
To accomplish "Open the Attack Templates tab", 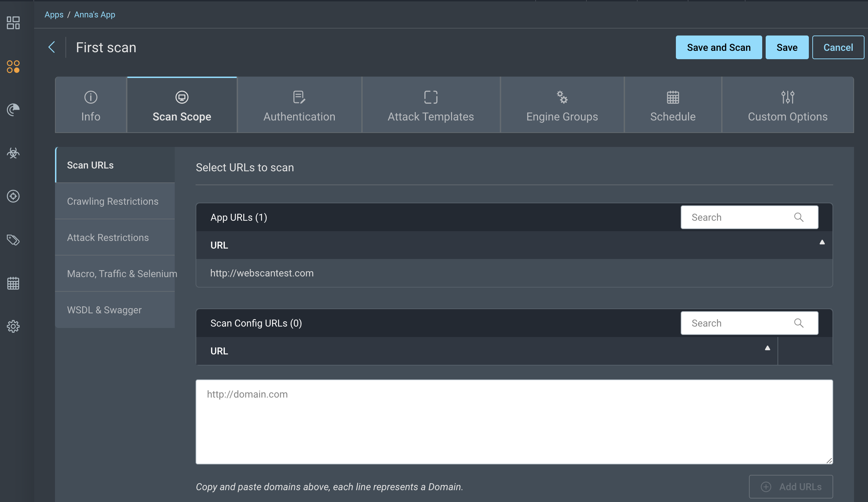I will [431, 105].
